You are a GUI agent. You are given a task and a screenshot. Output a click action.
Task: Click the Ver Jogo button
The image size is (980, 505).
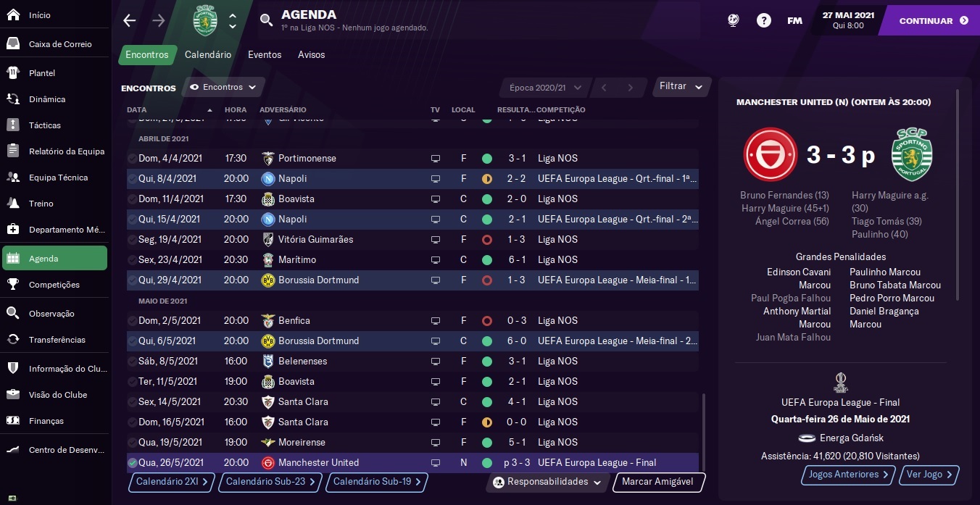pyautogui.click(x=930, y=475)
